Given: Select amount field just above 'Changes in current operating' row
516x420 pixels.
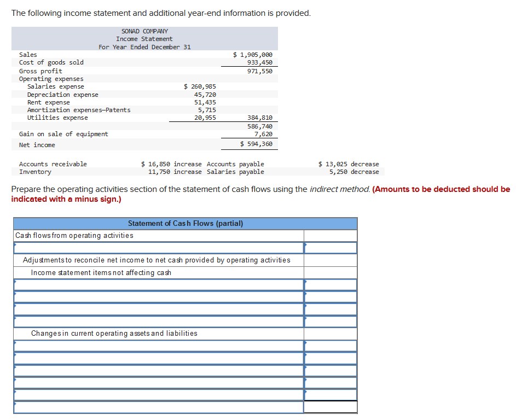Looking at the screenshot, I should click(x=331, y=322).
